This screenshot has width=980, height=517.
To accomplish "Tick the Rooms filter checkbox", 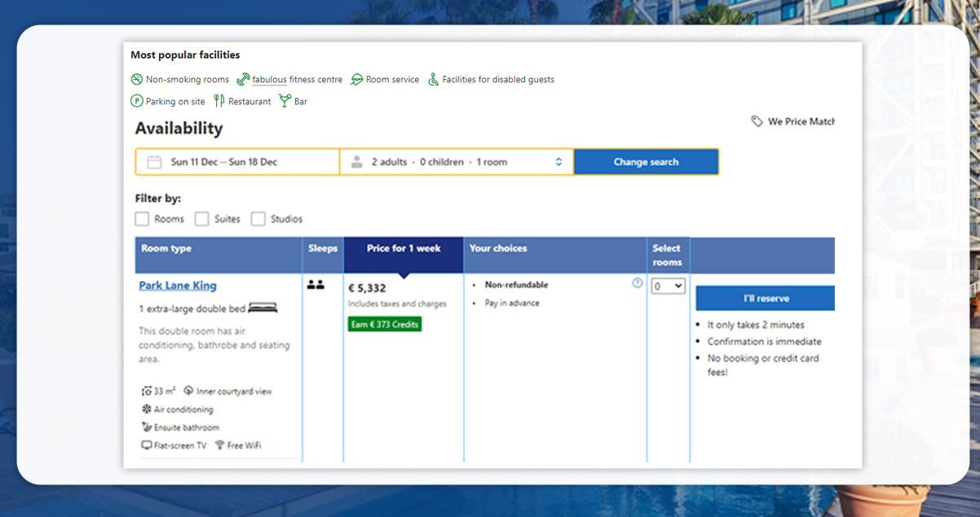I will tap(142, 219).
